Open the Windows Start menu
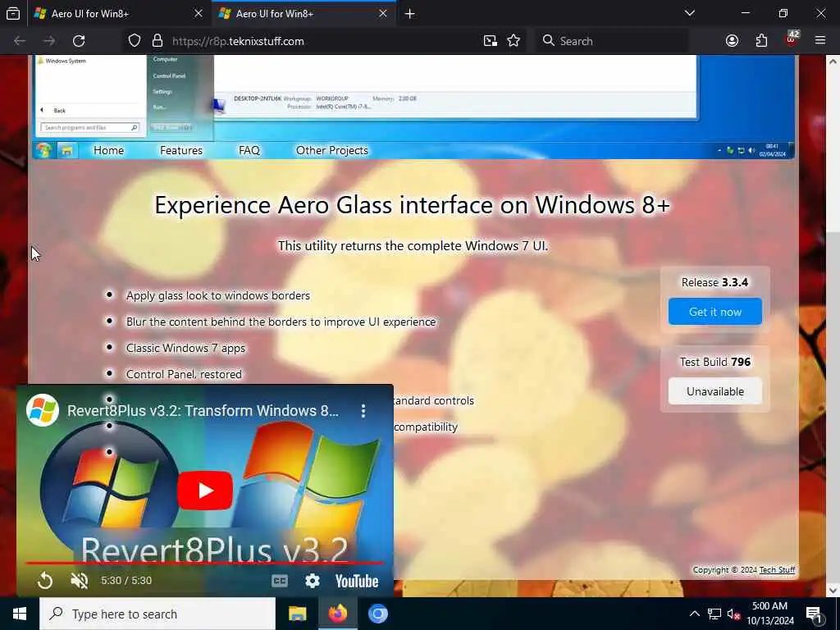 point(20,614)
